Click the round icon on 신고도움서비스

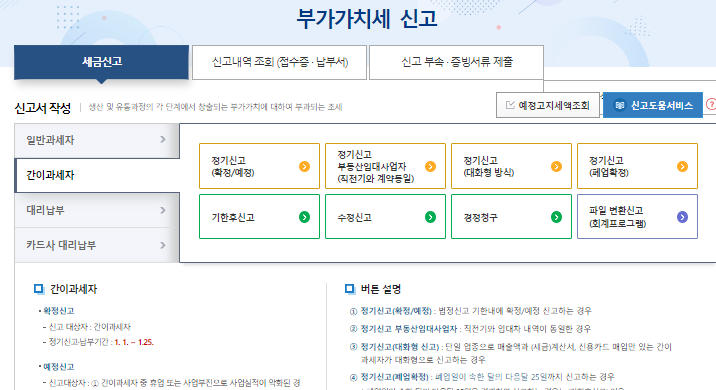click(619, 105)
